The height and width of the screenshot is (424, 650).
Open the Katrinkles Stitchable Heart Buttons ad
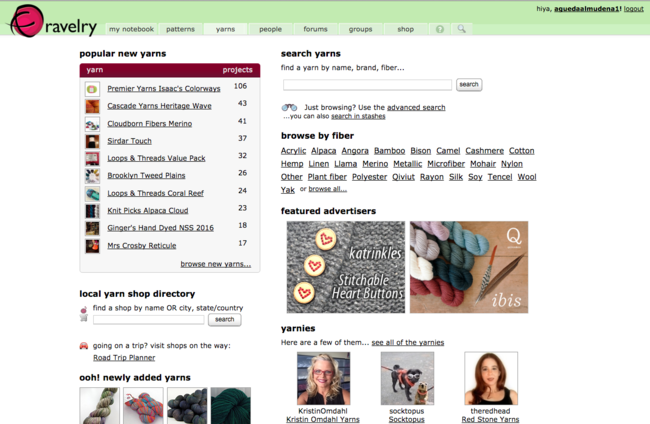pos(346,267)
